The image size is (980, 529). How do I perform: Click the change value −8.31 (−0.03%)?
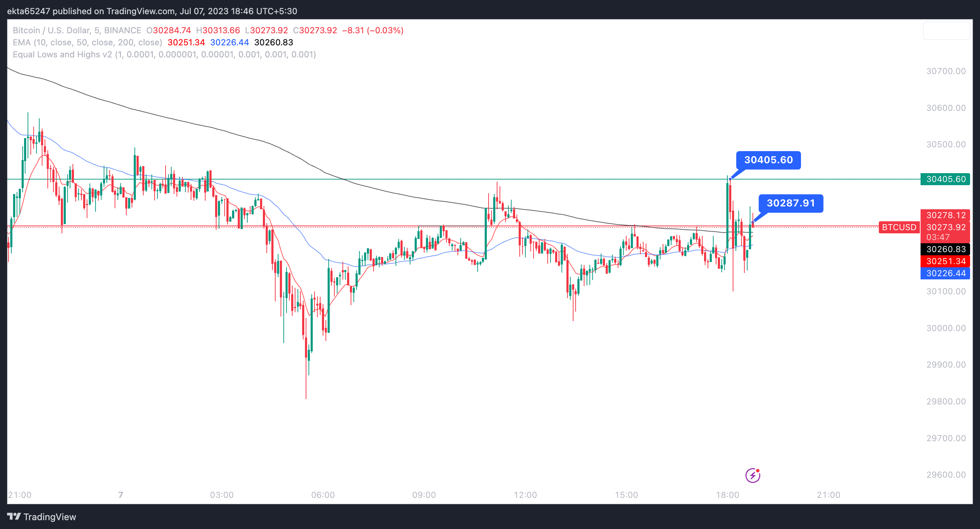[x=373, y=30]
